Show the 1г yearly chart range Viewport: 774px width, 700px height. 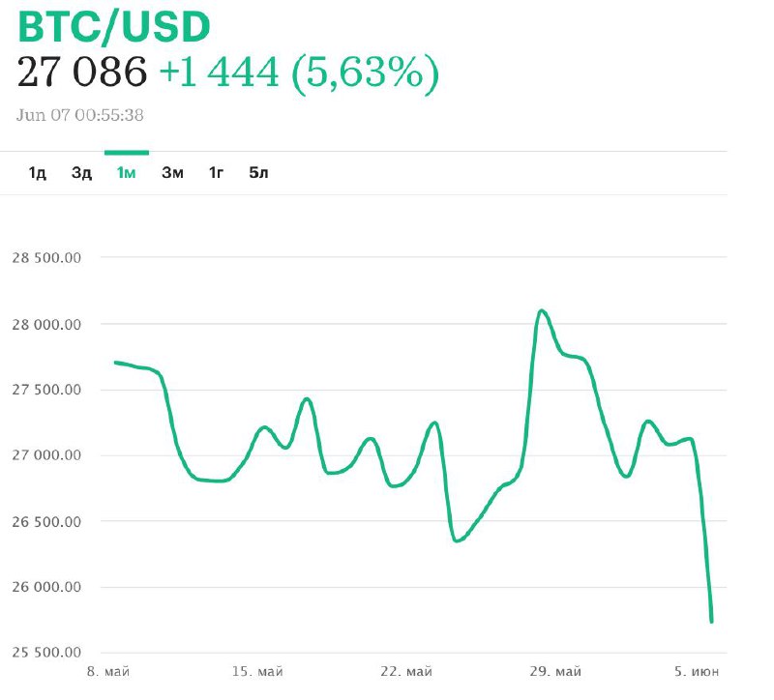point(217,173)
